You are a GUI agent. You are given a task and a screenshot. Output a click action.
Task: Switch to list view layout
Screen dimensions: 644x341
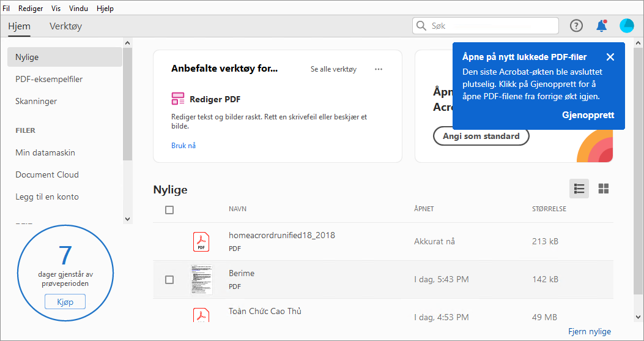tap(579, 189)
